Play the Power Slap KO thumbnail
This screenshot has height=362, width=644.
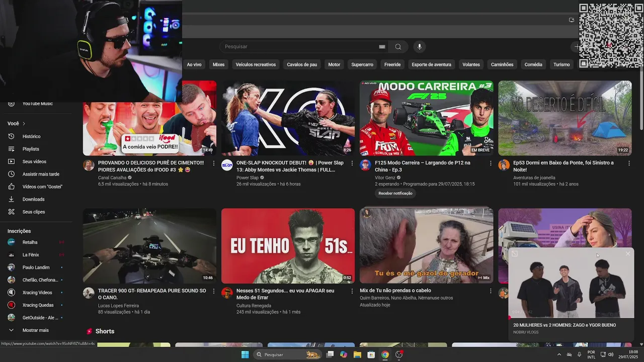288,118
